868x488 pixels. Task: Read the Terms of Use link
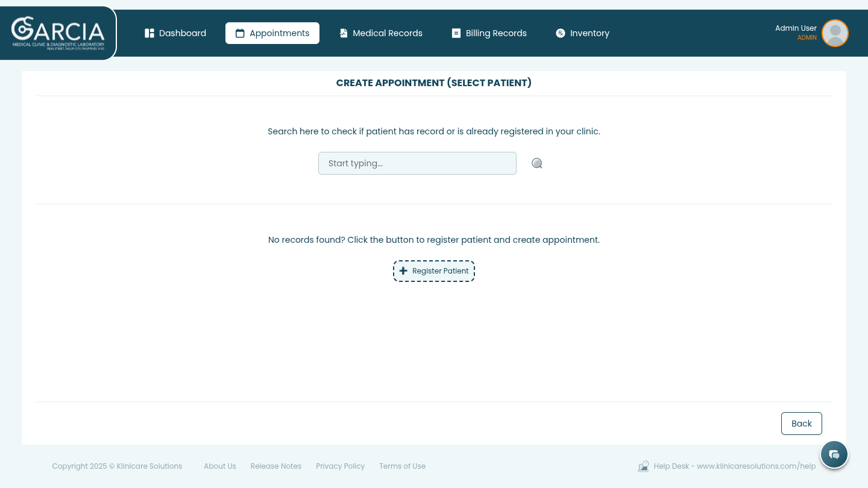click(402, 466)
